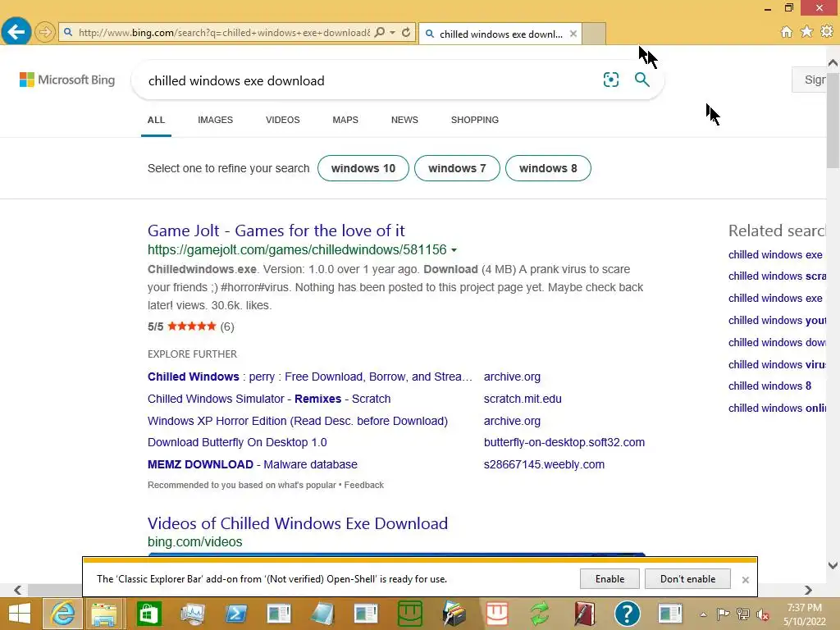The height and width of the screenshot is (630, 840).
Task: Open the green face taskbar icon
Action: 410,614
